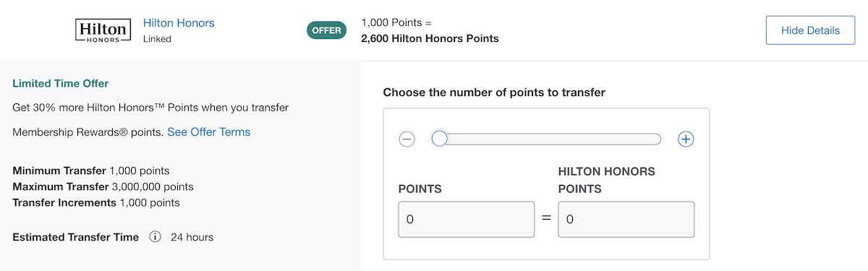Click the green OFFER badge
This screenshot has height=271, width=868.
tap(326, 30)
